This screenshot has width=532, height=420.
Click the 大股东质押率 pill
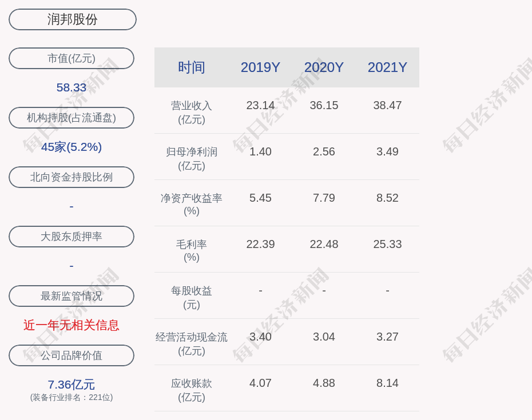[72, 237]
